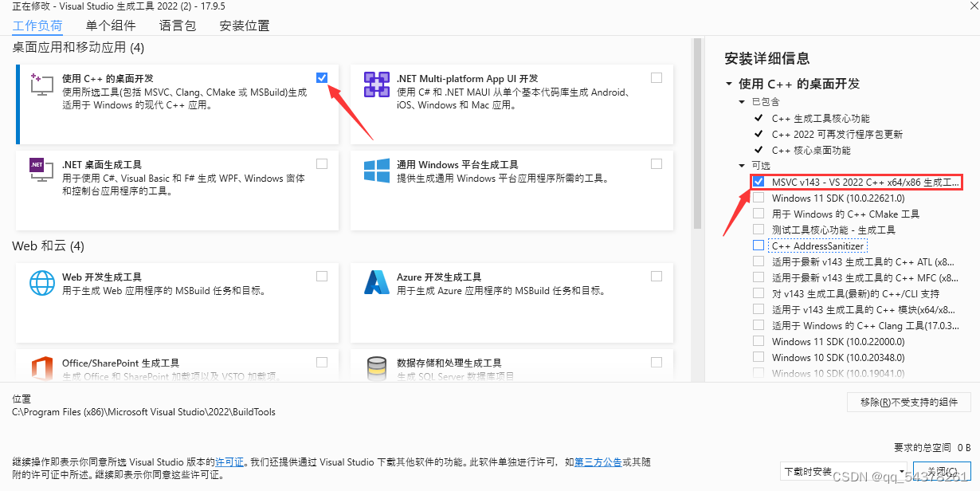Uncheck the 使用 C++ 的桌面开发 workload checkbox
This screenshot has width=980, height=491.
click(322, 77)
